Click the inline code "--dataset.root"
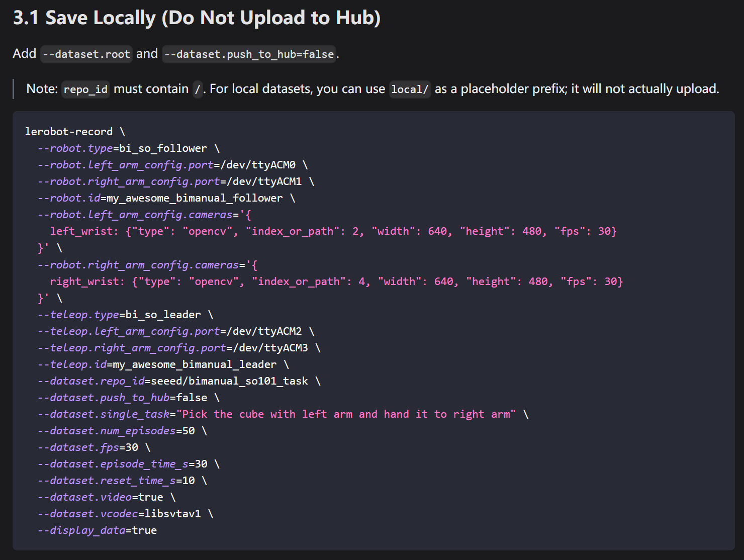744x560 pixels. tap(86, 54)
